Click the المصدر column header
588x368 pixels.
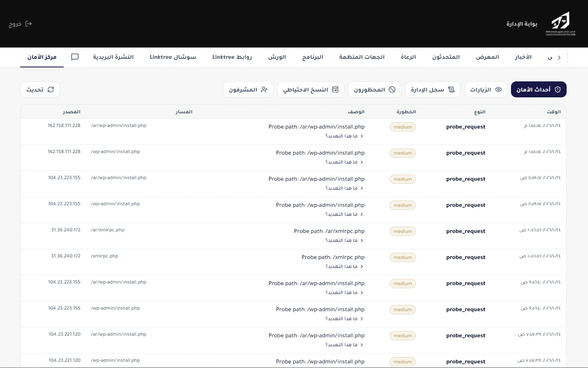(x=71, y=112)
